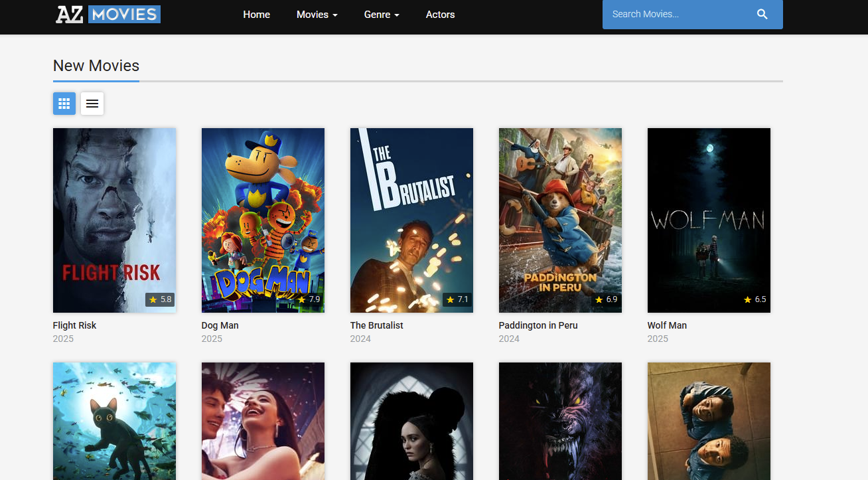The image size is (868, 480).
Task: Click the 6.5 star rating badge
Action: point(755,299)
